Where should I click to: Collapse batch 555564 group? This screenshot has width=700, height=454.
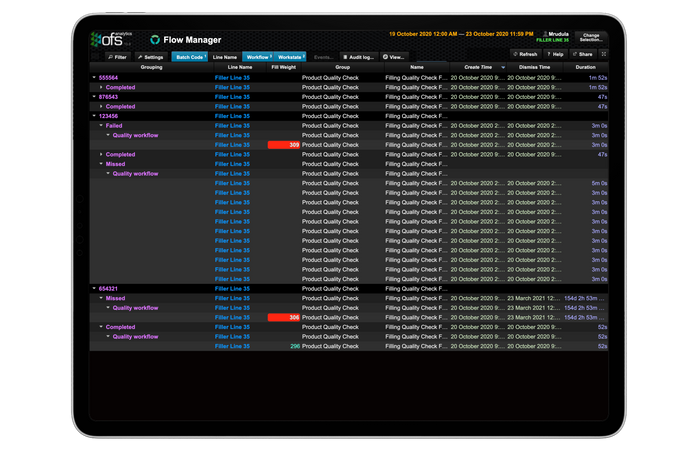click(94, 77)
